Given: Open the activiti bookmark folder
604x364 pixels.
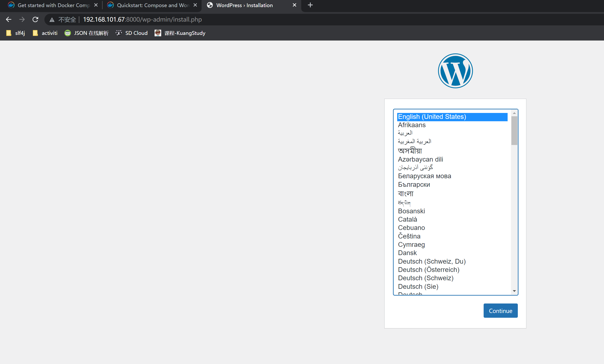Looking at the screenshot, I should point(45,33).
